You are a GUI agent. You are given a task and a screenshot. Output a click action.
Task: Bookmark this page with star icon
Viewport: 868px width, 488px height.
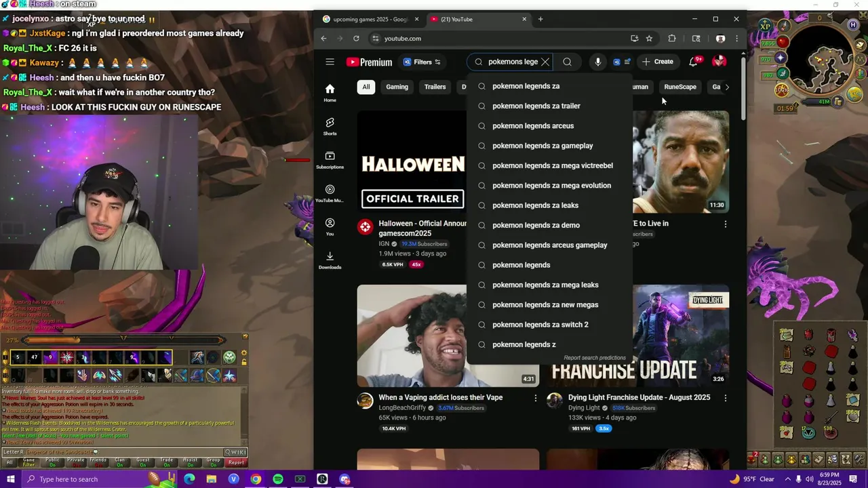pos(649,39)
